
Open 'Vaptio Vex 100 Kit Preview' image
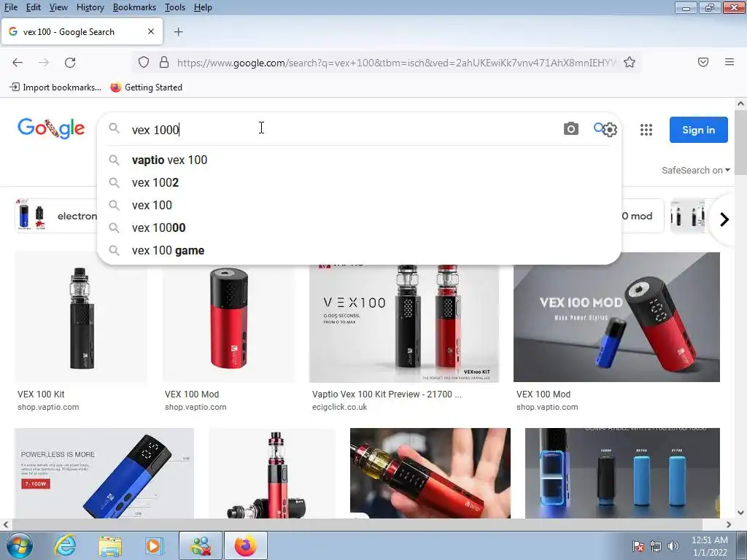[404, 324]
